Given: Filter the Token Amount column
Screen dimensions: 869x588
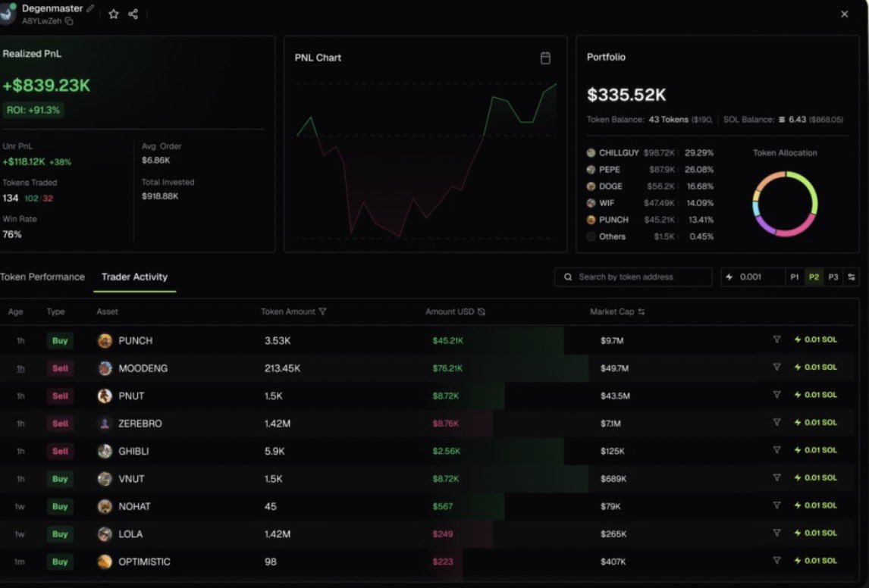Looking at the screenshot, I should [322, 311].
